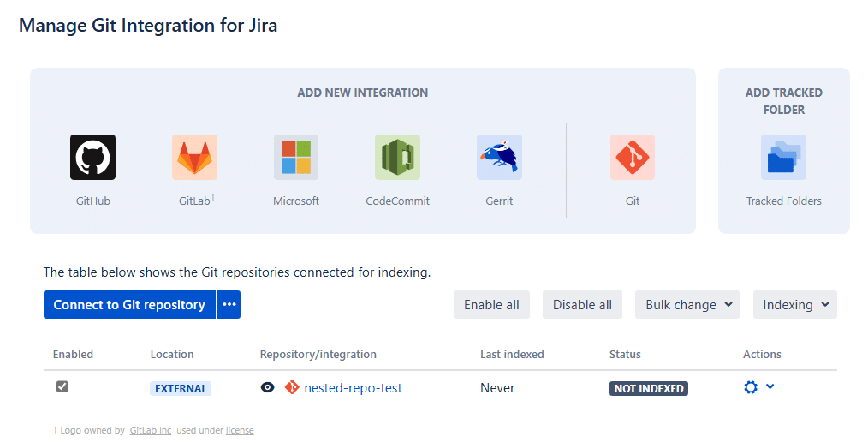This screenshot has width=868, height=443.
Task: Choose the Microsoft integration icon
Action: 296,158
